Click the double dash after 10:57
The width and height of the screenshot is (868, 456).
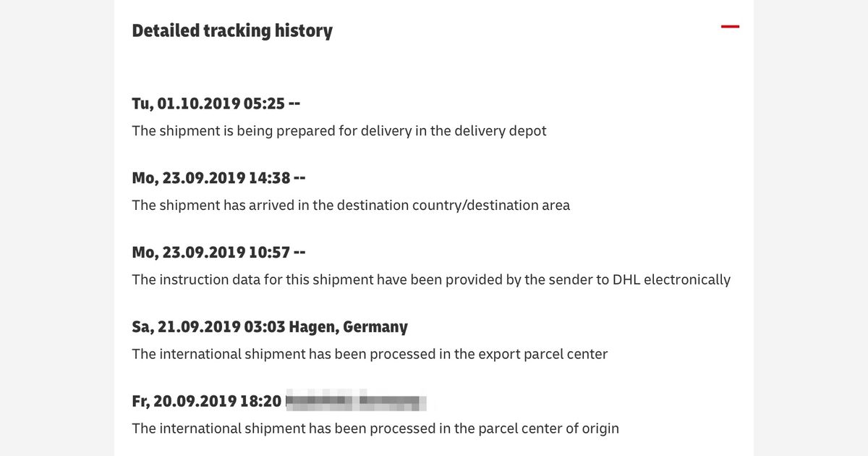(x=299, y=253)
